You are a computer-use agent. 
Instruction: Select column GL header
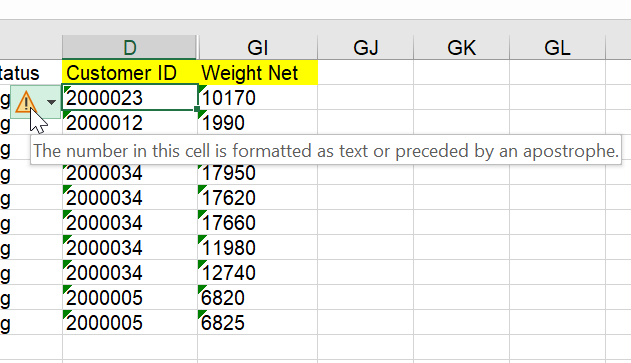(x=557, y=47)
